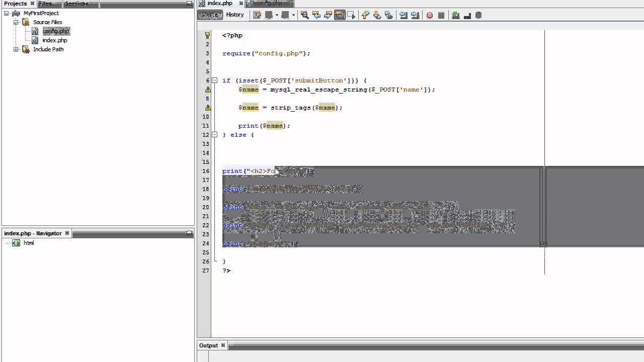Collapse the Source Files folder
Viewport: 644px width, 362px height.
point(16,22)
